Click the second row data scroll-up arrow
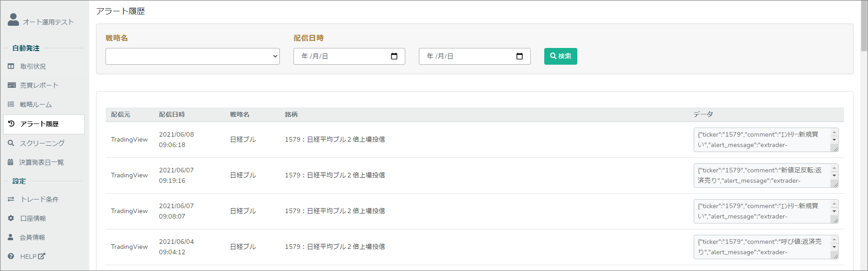The height and width of the screenshot is (271, 868). (x=834, y=168)
